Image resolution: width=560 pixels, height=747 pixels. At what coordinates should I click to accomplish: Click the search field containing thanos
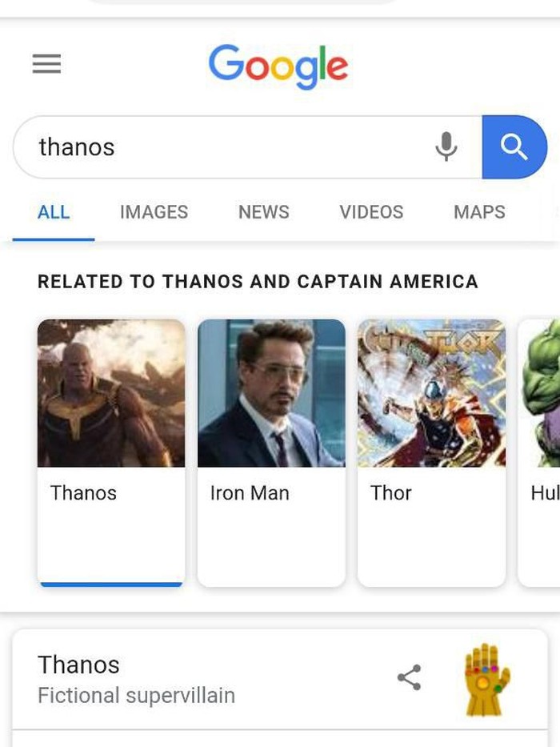[224, 147]
